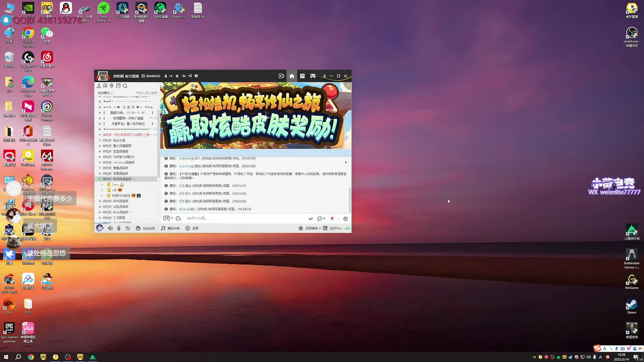Image resolution: width=644 pixels, height=362 pixels.
Task: Open the audio mixer settings icon
Action: point(128,228)
